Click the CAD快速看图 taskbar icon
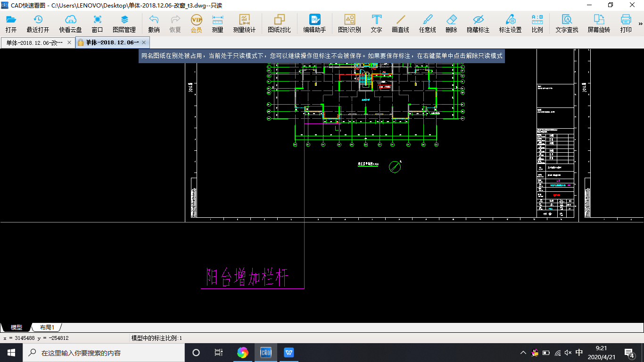 pyautogui.click(x=266, y=353)
